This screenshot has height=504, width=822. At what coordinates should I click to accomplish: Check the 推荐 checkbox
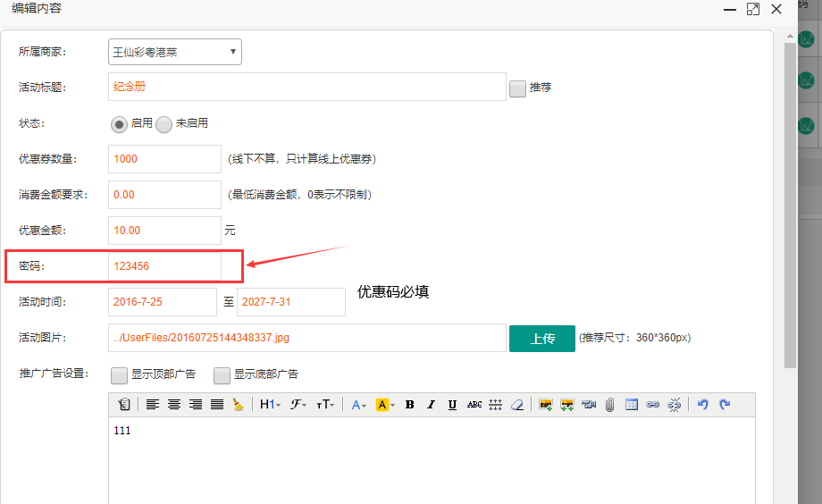pos(517,88)
